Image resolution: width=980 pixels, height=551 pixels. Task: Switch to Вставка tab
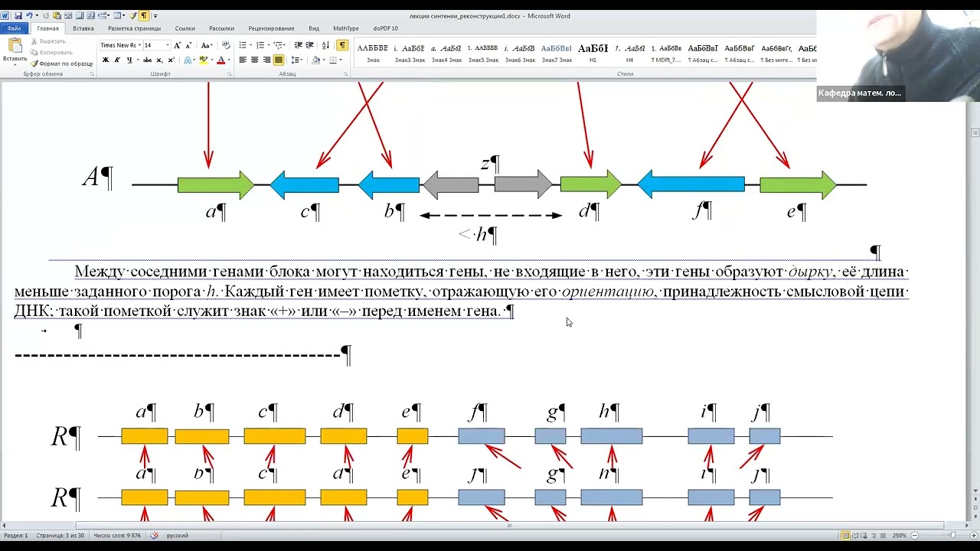[83, 28]
